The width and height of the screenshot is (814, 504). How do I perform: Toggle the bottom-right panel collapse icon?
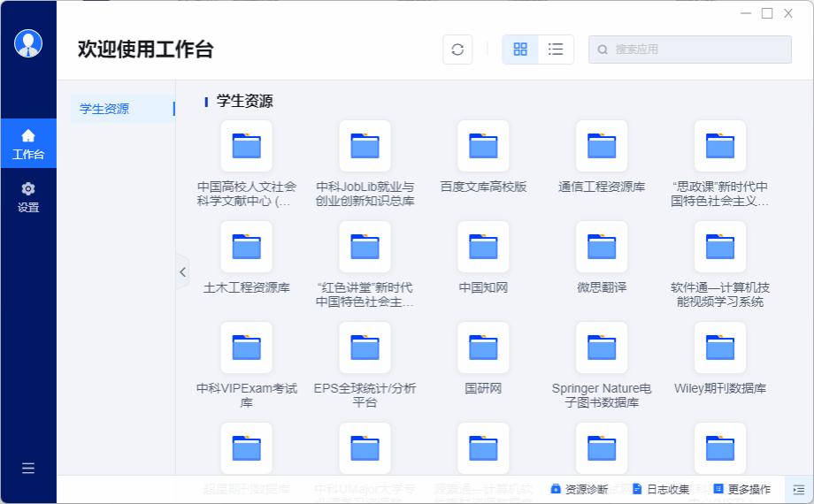(799, 489)
